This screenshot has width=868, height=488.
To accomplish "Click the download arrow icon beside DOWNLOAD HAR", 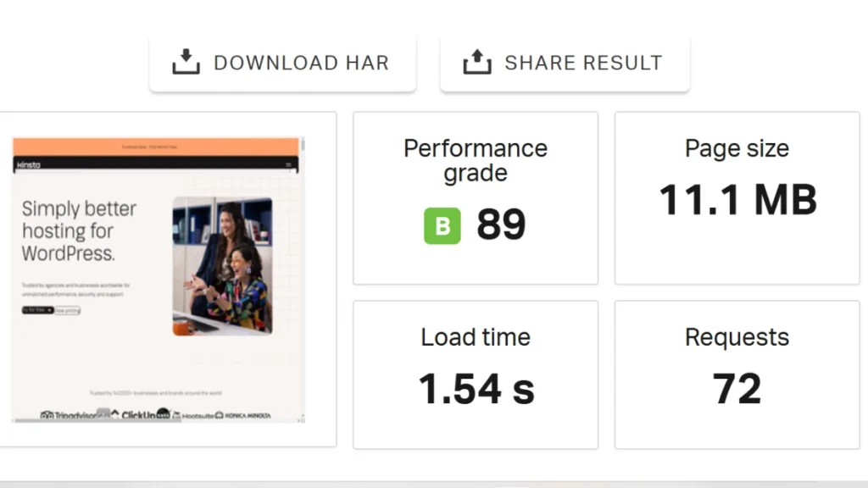I will pos(186,62).
